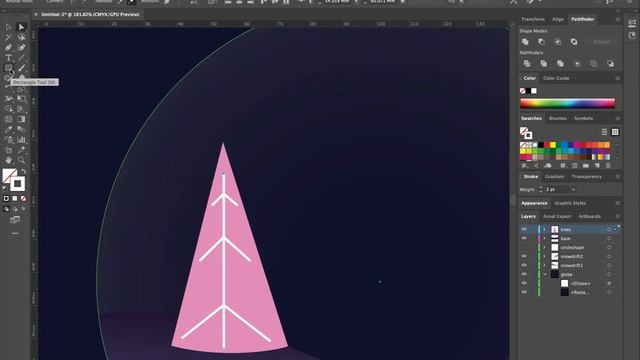
Task: Select the Free Transform tool
Action: coord(21,99)
